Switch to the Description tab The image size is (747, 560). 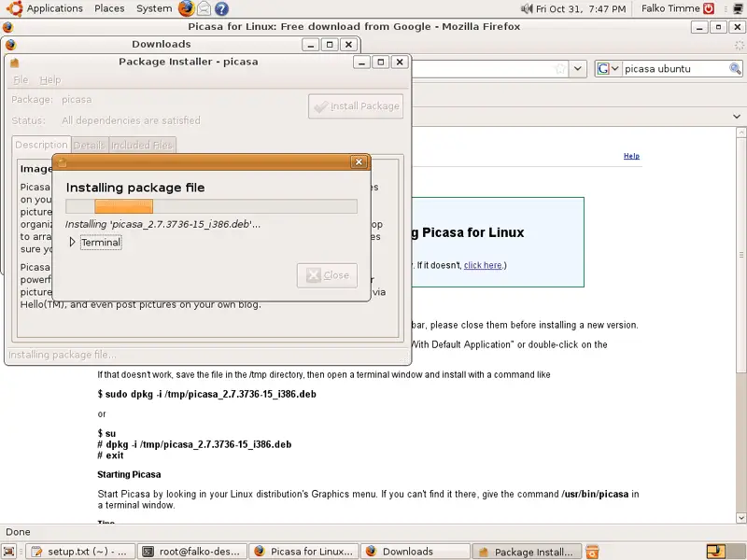[41, 145]
